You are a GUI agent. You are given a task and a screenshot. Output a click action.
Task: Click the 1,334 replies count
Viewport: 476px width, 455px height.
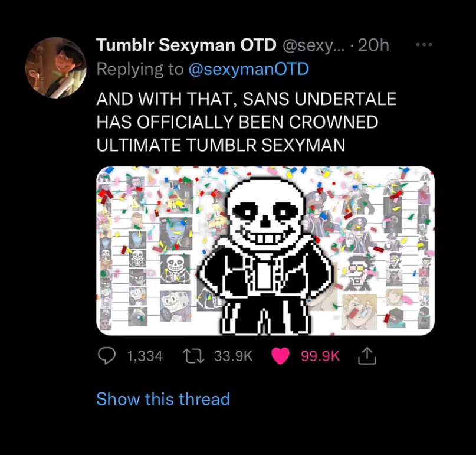(145, 356)
